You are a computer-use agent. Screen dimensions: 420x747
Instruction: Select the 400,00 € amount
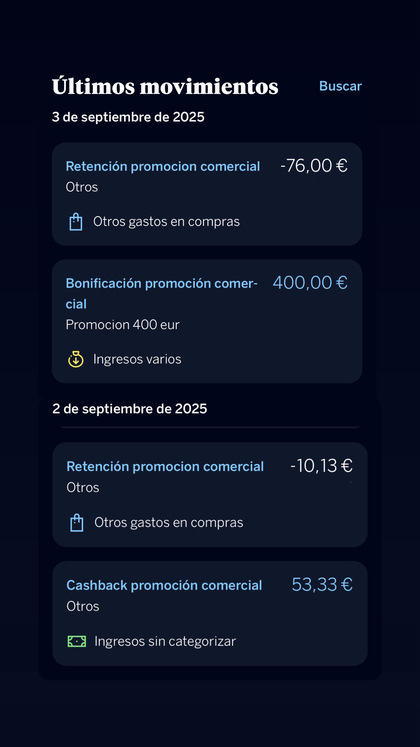[x=310, y=283]
